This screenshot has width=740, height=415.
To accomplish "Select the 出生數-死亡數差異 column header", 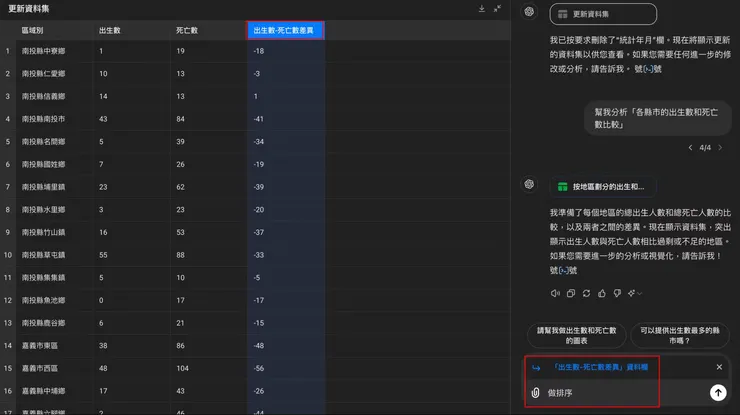I will coord(285,30).
